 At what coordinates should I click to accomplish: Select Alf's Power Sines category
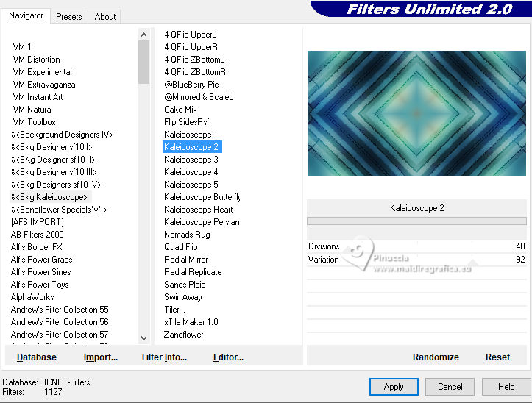40,272
